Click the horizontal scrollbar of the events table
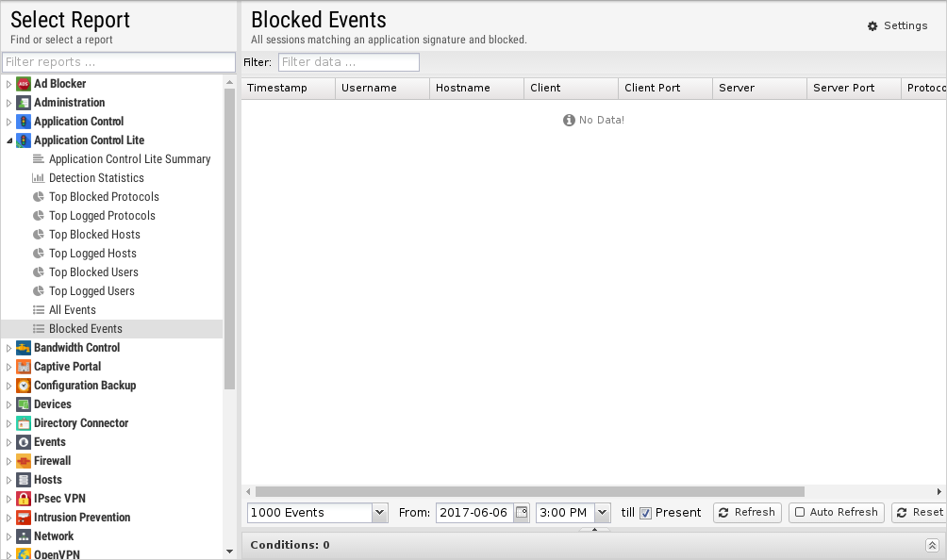 (529, 491)
